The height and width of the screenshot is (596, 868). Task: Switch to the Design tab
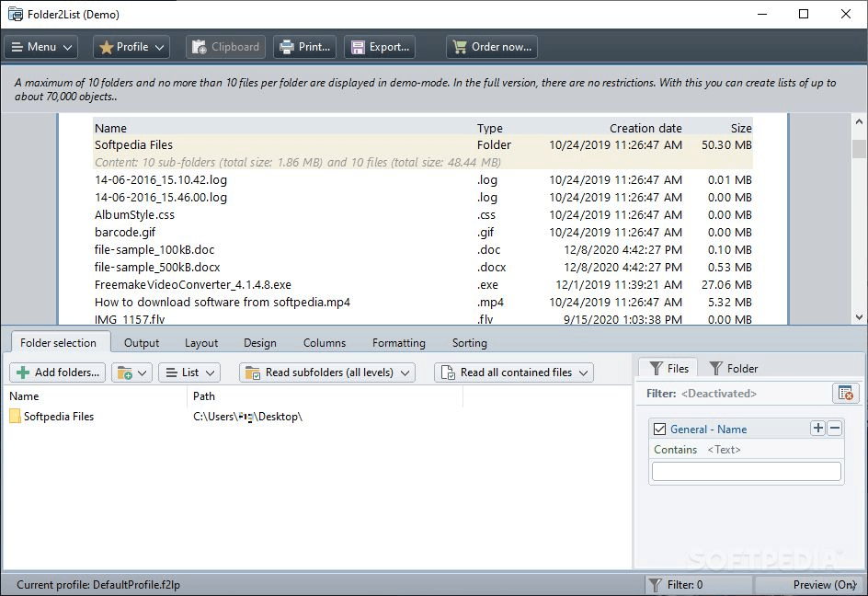(259, 343)
